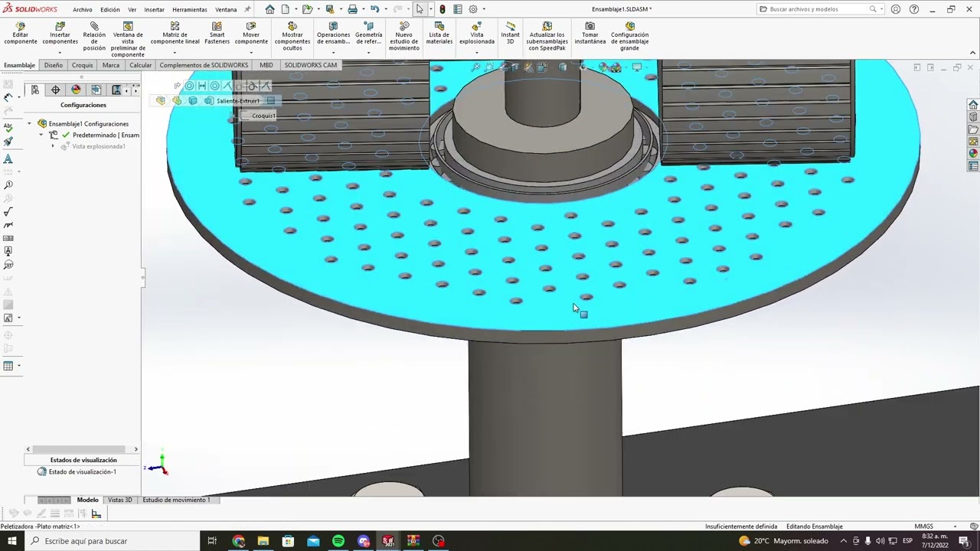Open File Explorer from the taskbar

click(x=263, y=541)
